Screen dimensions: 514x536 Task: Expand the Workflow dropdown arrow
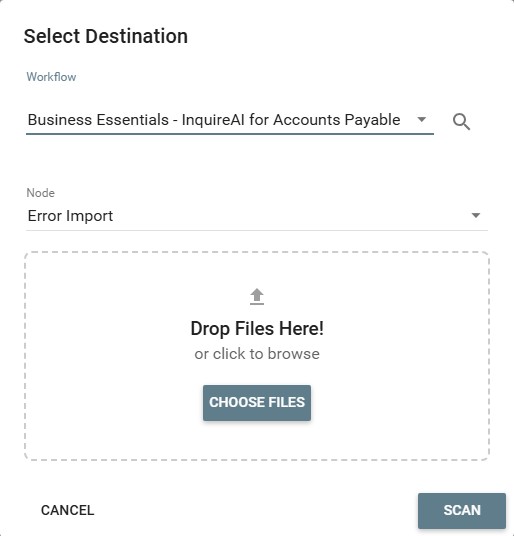(x=422, y=119)
